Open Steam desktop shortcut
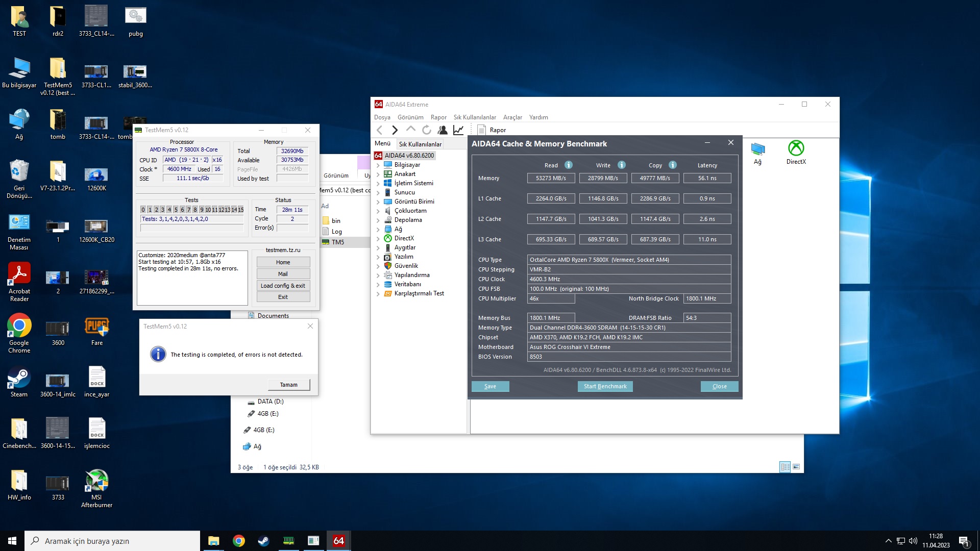The width and height of the screenshot is (980, 551). (19, 382)
